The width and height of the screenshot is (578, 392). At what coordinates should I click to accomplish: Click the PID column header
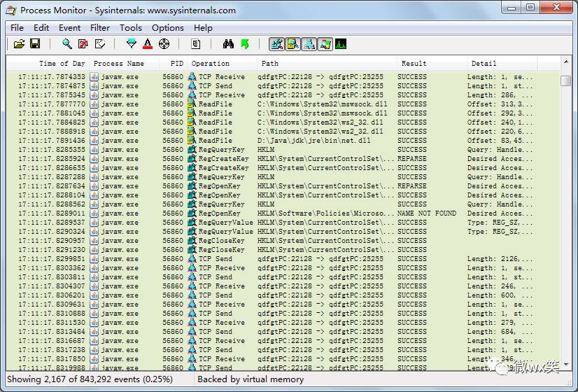[174, 64]
